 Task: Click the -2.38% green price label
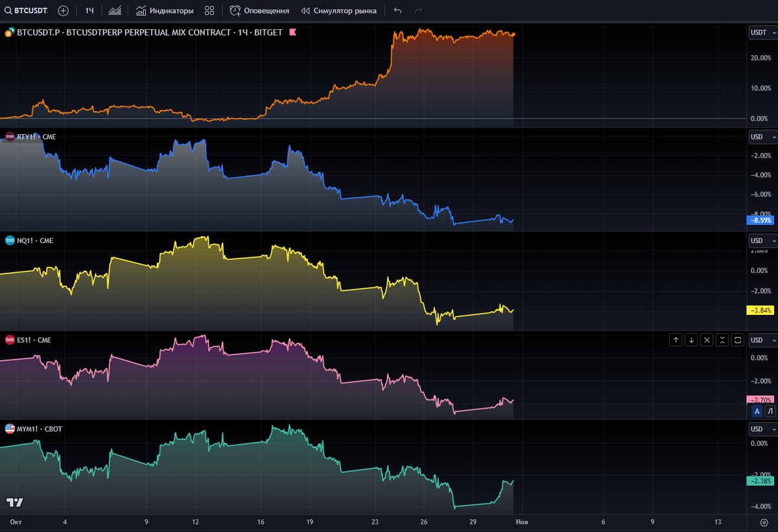click(760, 481)
